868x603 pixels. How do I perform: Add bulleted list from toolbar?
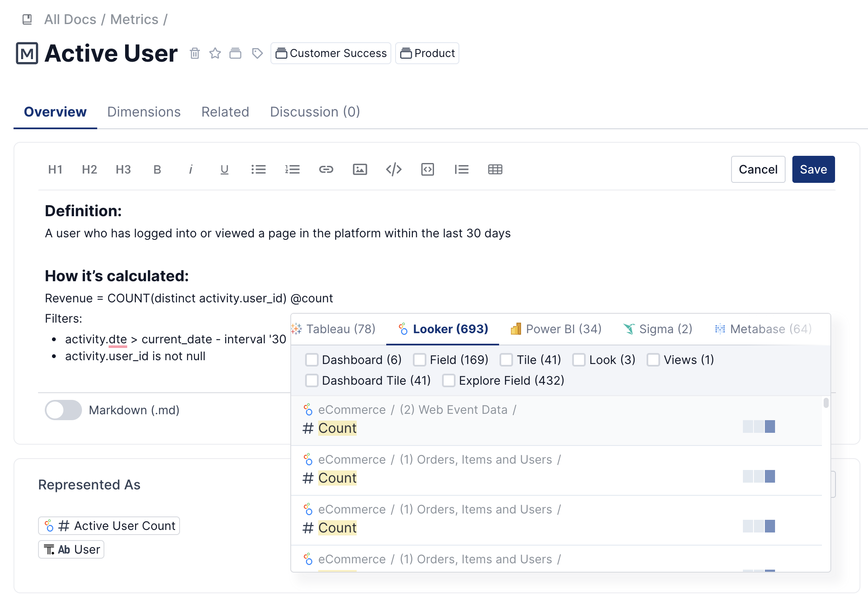point(258,169)
